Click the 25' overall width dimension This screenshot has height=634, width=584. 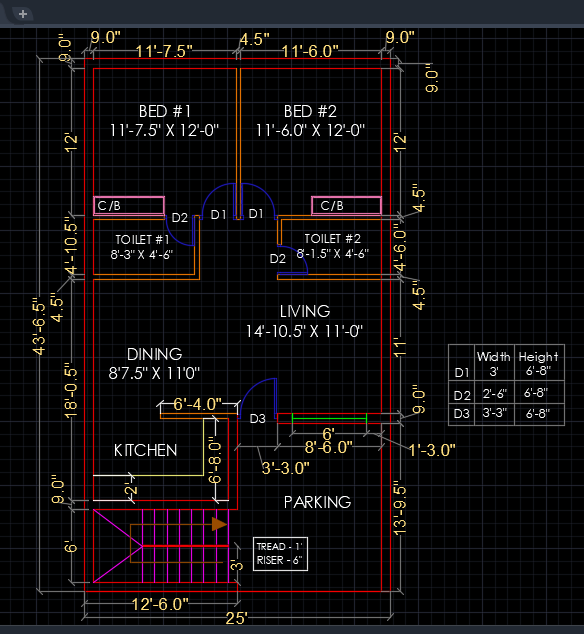(237, 618)
